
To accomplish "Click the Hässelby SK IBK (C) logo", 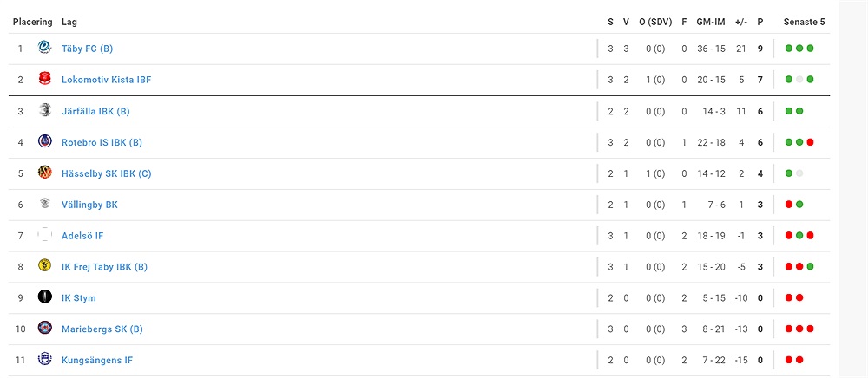I will (45, 173).
